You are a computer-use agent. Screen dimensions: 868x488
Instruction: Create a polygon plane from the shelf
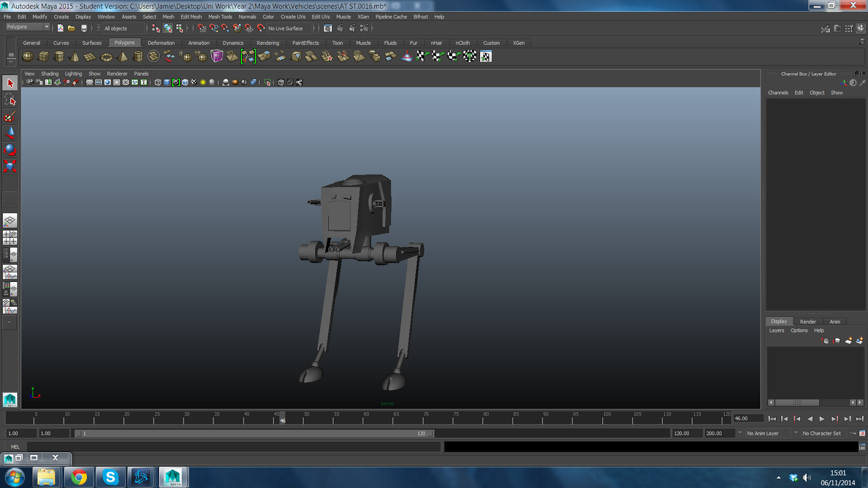91,56
